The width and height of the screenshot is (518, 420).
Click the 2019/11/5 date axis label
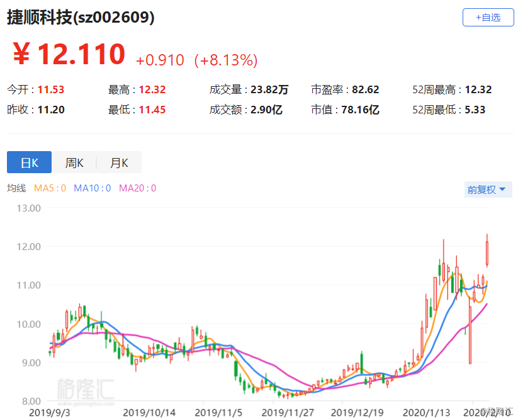(218, 412)
